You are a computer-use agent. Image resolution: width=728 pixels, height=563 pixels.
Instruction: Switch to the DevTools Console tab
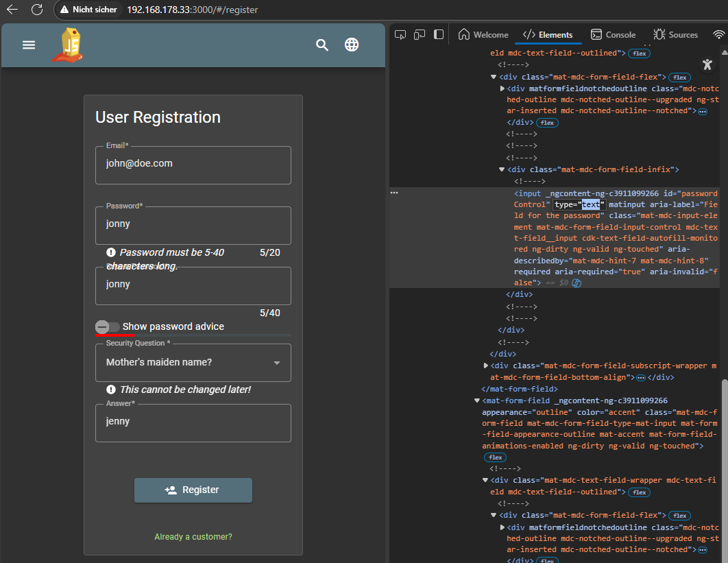614,35
